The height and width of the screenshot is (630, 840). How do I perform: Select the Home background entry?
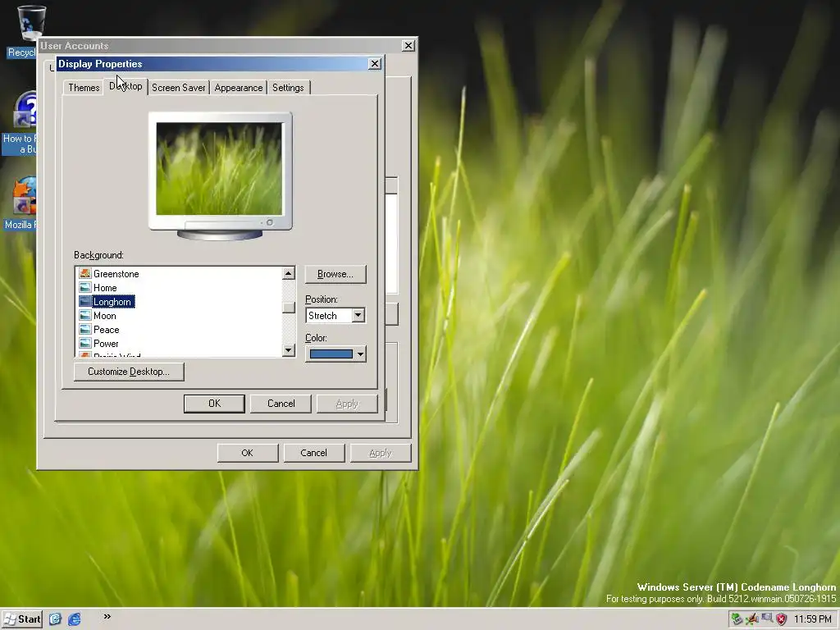[105, 288]
